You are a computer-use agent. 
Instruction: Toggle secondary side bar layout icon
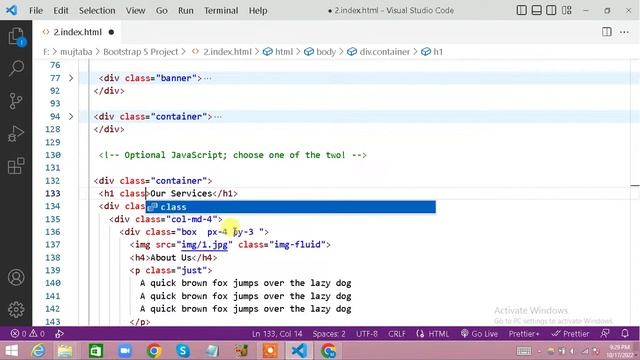point(551,10)
